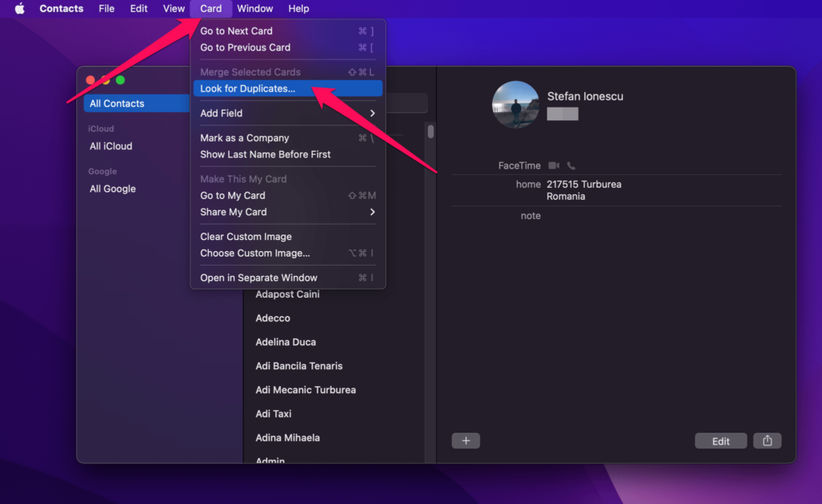This screenshot has width=822, height=504.
Task: Click the FaceTime video camera icon
Action: point(554,165)
